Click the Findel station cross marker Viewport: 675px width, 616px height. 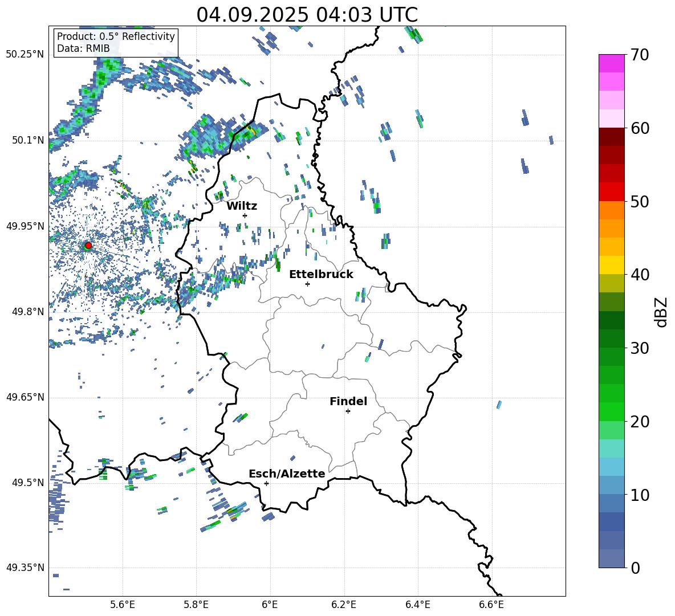tap(348, 411)
